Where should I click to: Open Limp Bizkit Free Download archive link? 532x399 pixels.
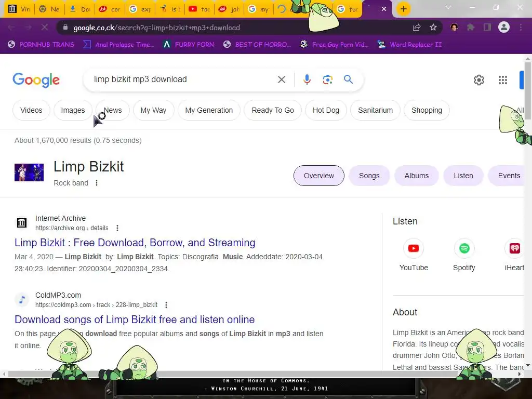[135, 243]
